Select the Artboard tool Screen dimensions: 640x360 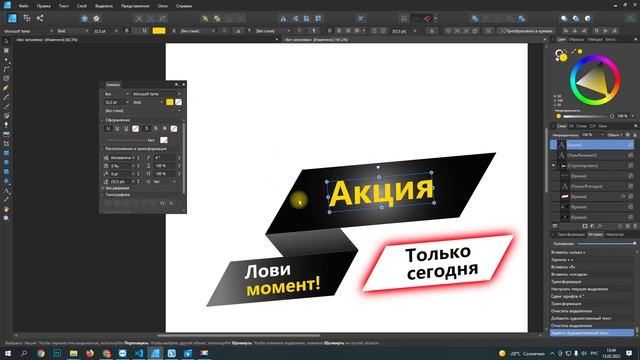coord(6,50)
